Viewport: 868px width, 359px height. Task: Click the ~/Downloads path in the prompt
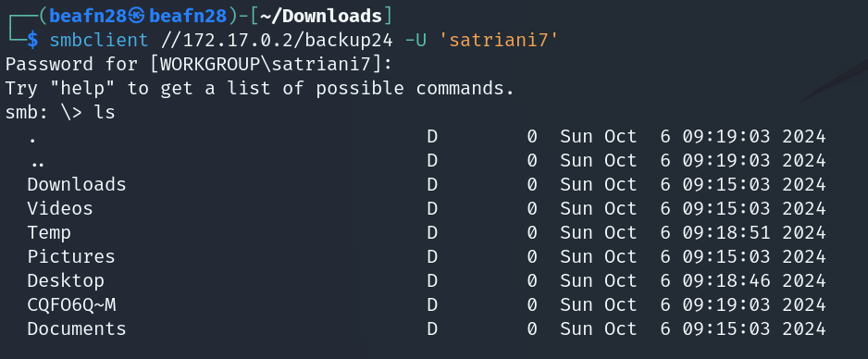click(322, 16)
